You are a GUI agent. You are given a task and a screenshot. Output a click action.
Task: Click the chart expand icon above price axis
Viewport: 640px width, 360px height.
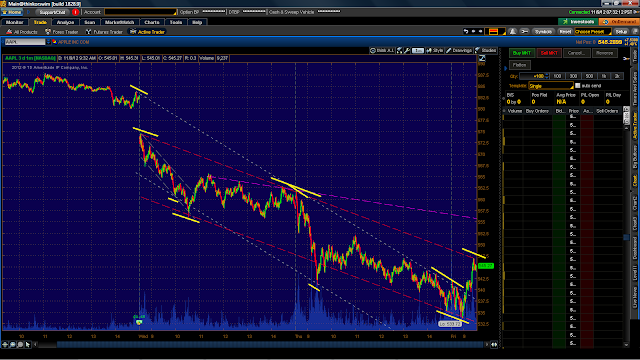[482, 58]
